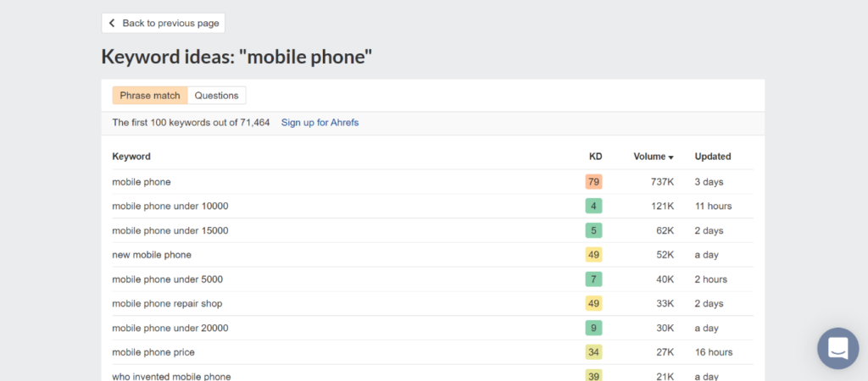Open the chat support widget icon

click(x=838, y=348)
